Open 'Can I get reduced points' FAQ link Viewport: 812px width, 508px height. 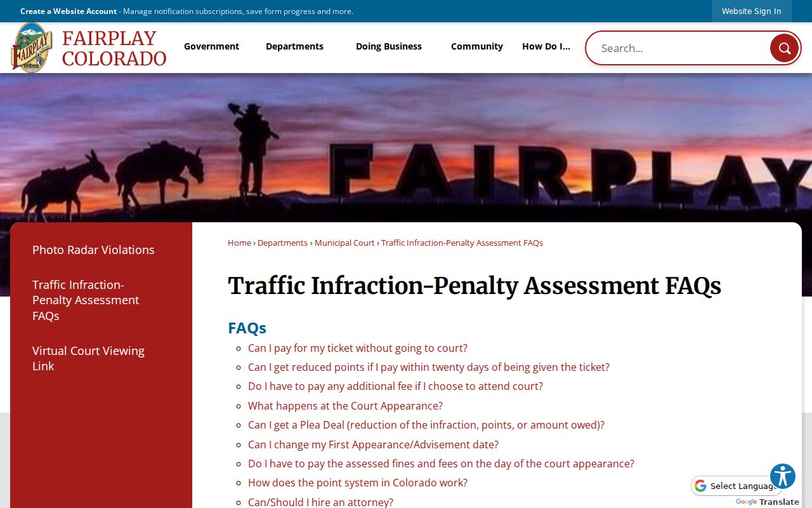coord(429,367)
